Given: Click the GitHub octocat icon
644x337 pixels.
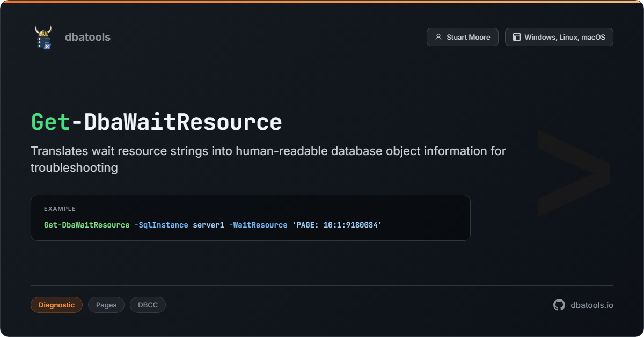Looking at the screenshot, I should pos(559,305).
